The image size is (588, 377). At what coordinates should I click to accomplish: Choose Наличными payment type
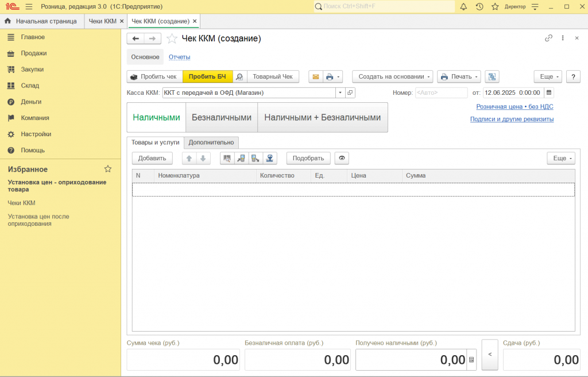pyautogui.click(x=156, y=118)
